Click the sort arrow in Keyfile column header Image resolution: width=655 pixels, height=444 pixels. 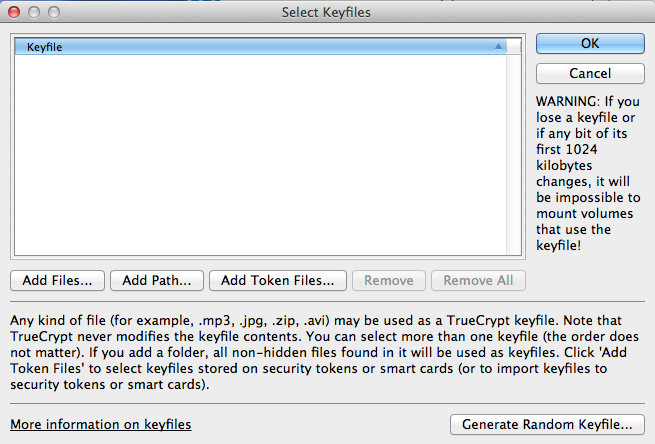[498, 47]
